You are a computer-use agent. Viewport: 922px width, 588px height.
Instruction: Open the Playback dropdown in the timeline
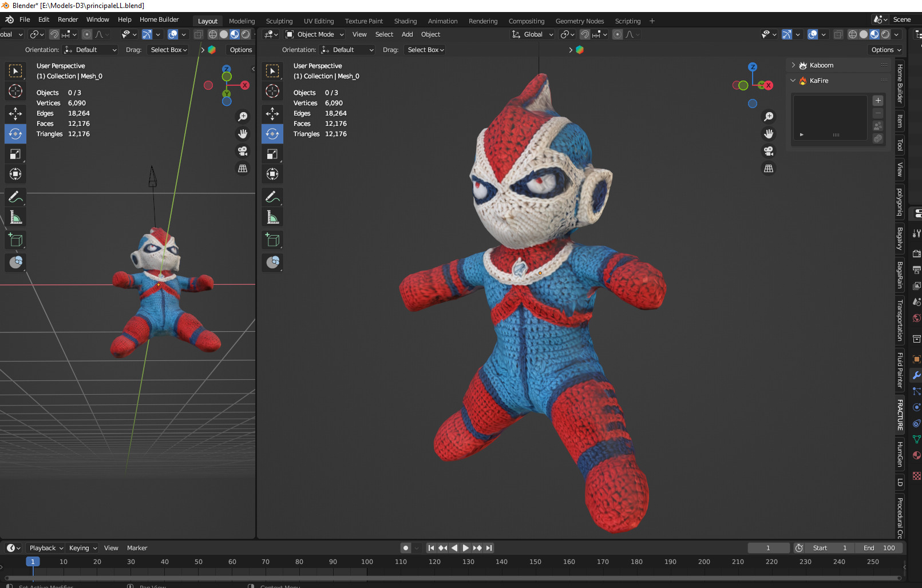[x=46, y=548]
